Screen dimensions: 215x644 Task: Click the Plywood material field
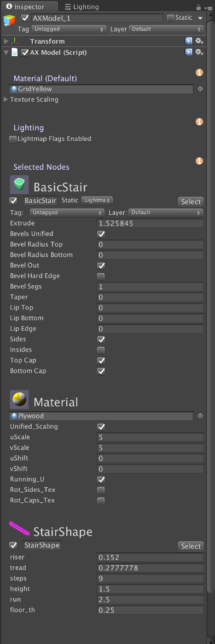[x=101, y=416]
